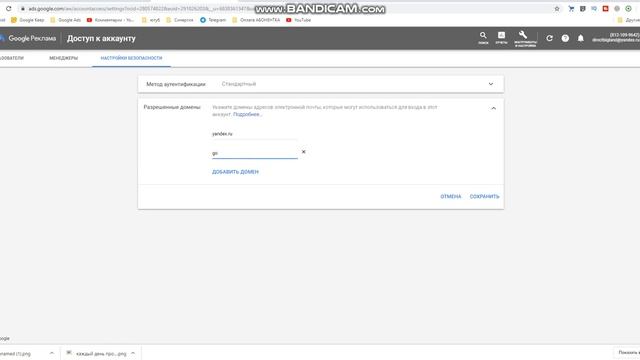
Task: Open Google Keep bookmark
Action: (x=27, y=20)
